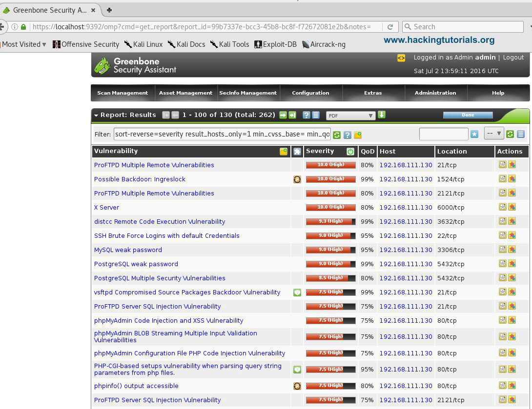This screenshot has height=409, width=532.
Task: Add override for X Server result
Action: (x=512, y=207)
